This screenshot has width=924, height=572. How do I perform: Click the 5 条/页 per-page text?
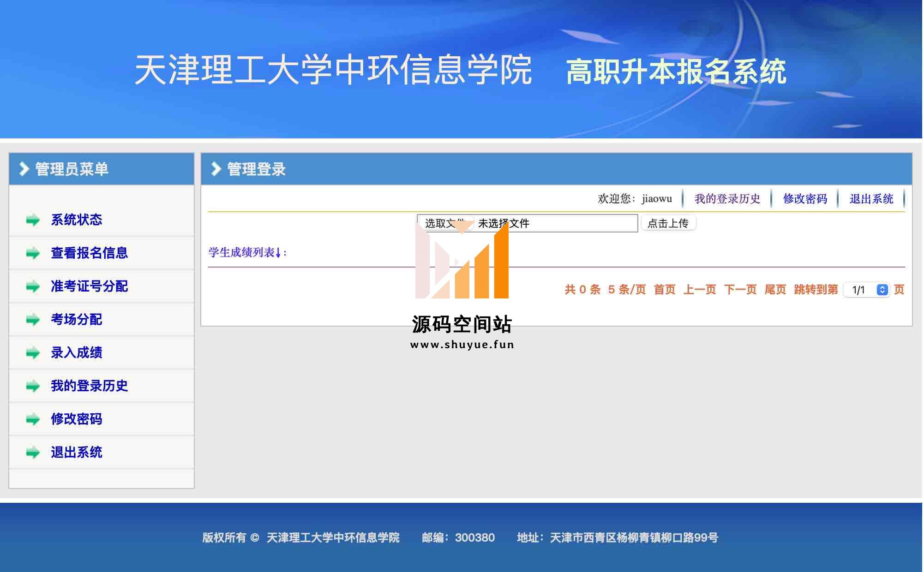(627, 290)
